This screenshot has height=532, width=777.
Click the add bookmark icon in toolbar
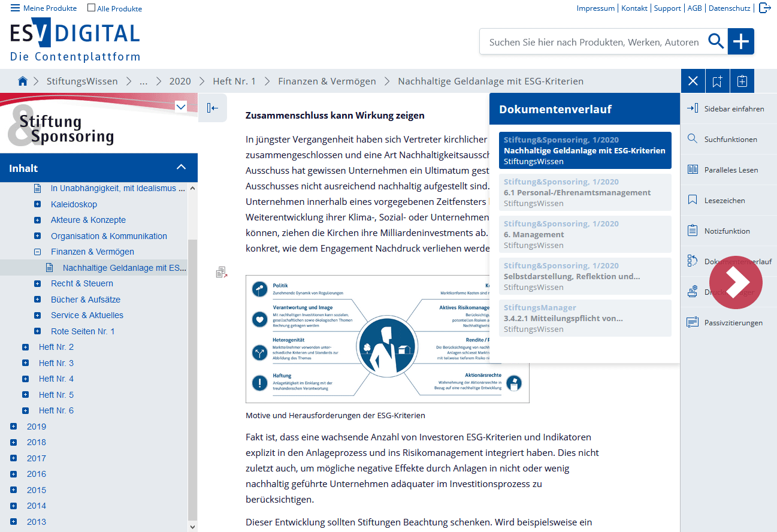[718, 81]
